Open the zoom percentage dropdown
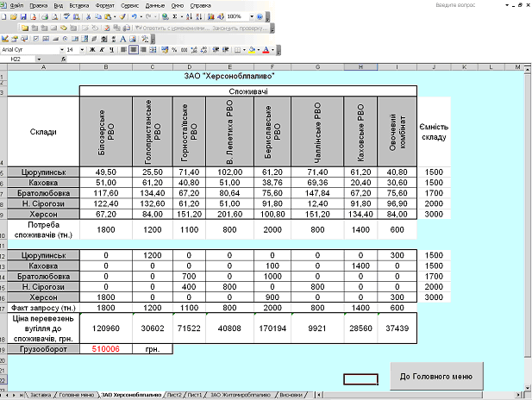The height and width of the screenshot is (400, 532). pyautogui.click(x=252, y=16)
